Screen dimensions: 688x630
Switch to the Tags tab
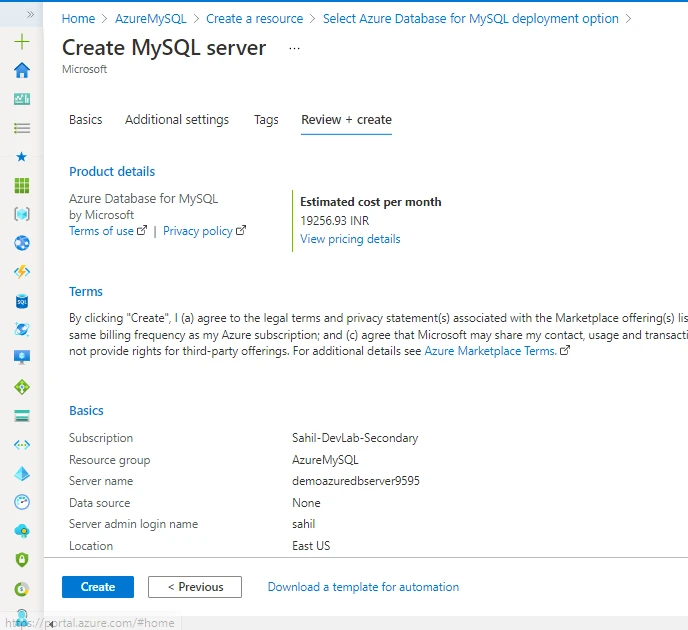(266, 120)
